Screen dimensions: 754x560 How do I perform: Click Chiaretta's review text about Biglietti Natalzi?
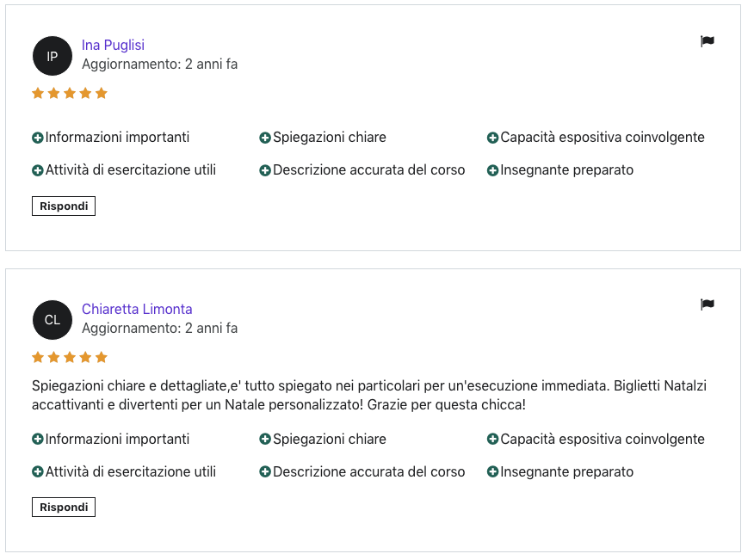[369, 395]
